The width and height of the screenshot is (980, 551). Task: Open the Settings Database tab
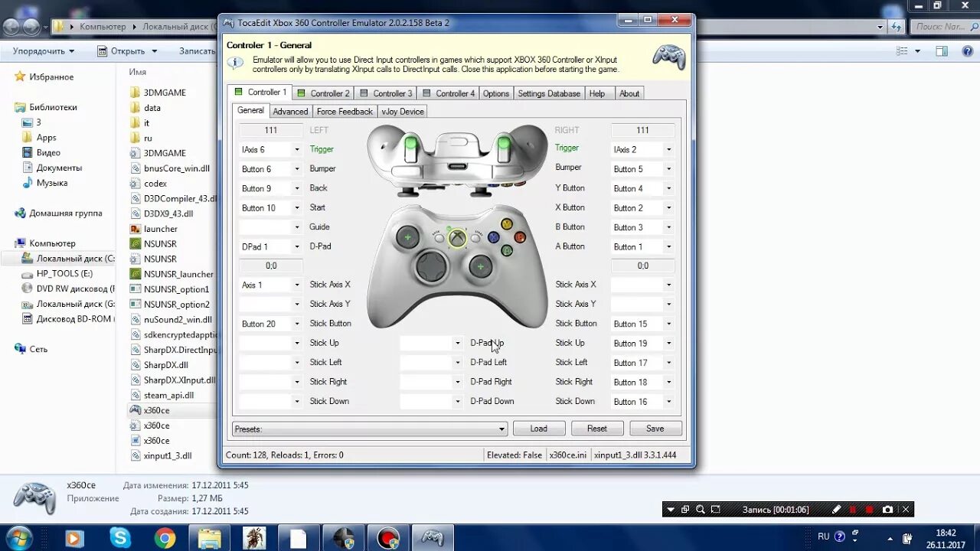(x=549, y=93)
